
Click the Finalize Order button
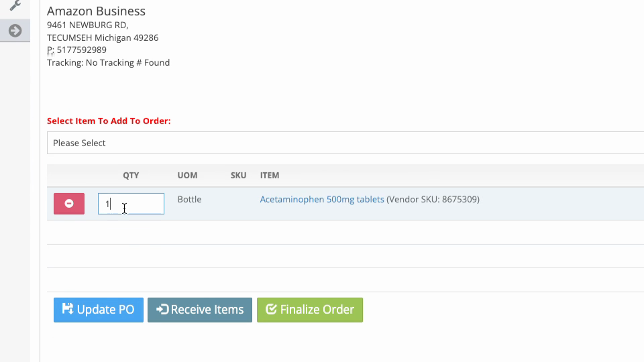[x=310, y=310]
